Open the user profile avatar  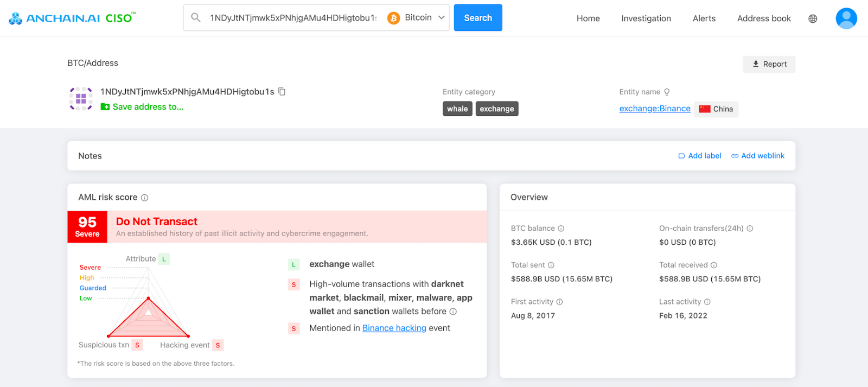point(846,18)
